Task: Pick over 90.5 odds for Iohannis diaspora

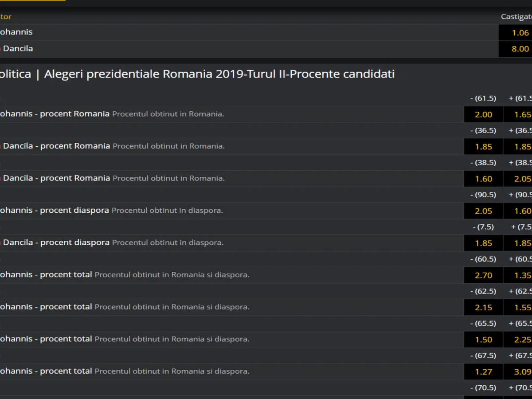Action: [x=519, y=211]
